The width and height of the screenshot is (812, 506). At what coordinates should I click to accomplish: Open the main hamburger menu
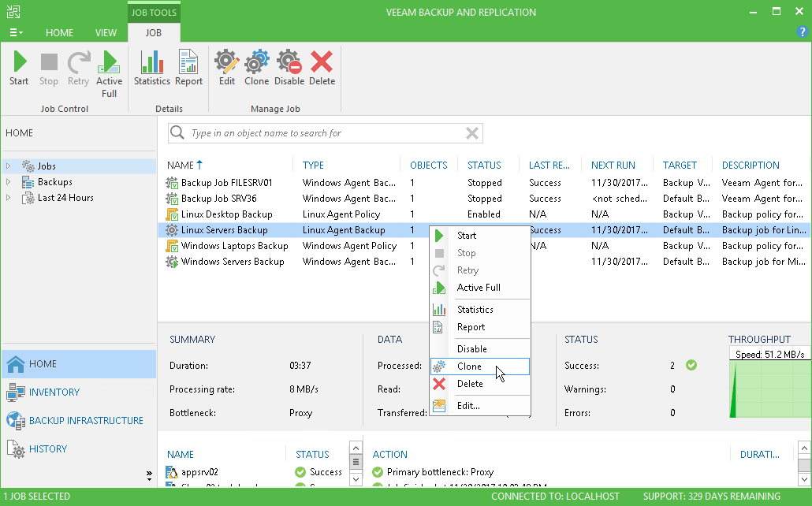[16, 32]
